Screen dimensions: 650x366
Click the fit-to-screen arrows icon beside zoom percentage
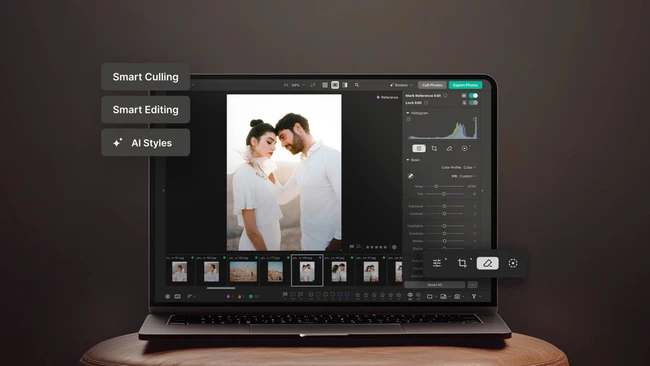(x=313, y=85)
